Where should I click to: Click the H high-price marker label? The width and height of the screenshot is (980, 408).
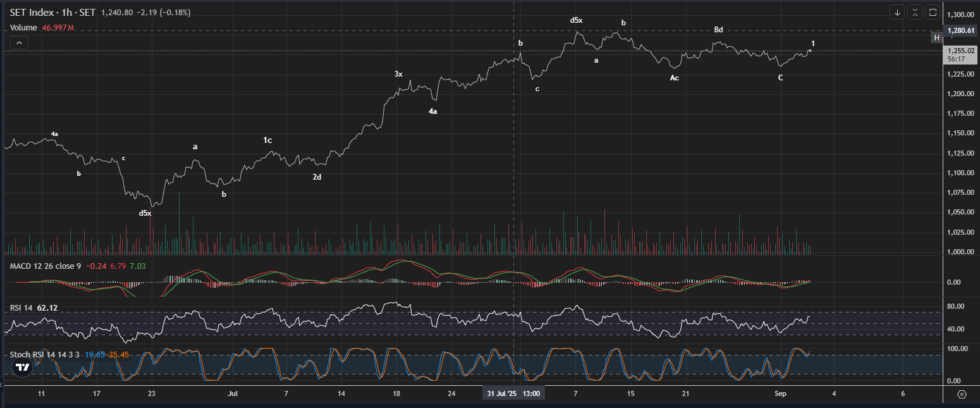tap(937, 38)
